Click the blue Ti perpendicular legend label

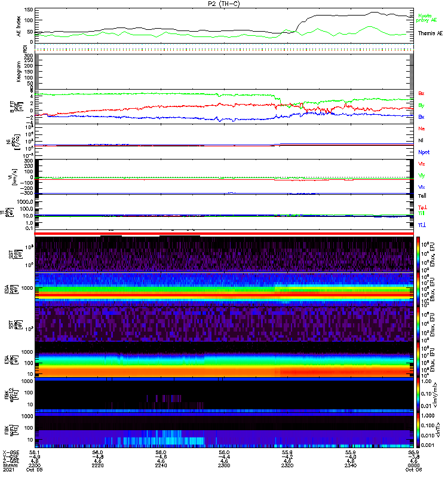422,225
